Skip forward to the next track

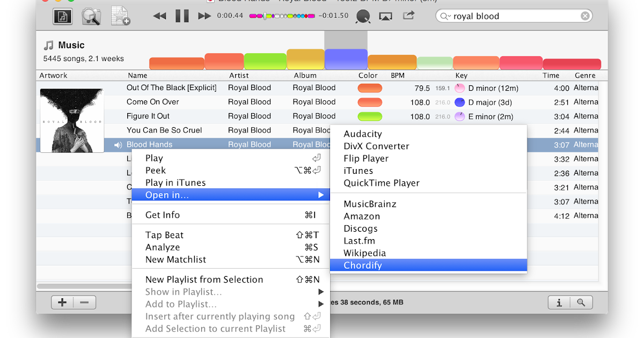204,16
